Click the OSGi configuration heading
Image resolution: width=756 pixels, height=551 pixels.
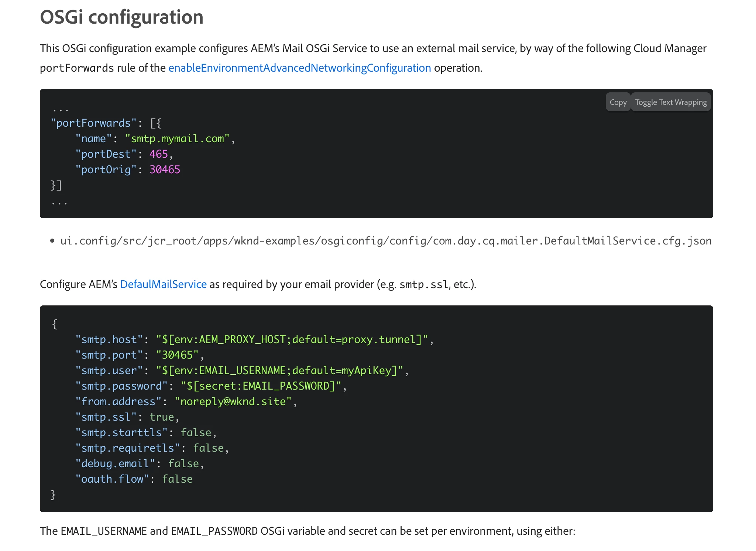coord(121,17)
